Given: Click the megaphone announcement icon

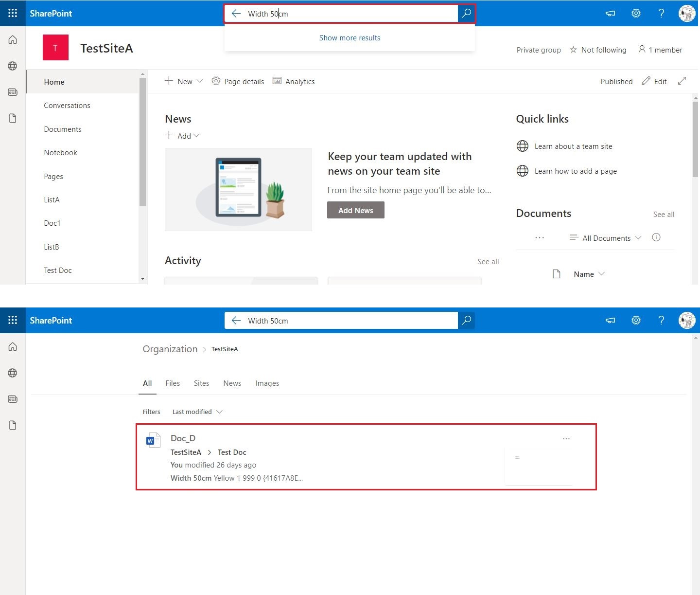Looking at the screenshot, I should click(610, 13).
